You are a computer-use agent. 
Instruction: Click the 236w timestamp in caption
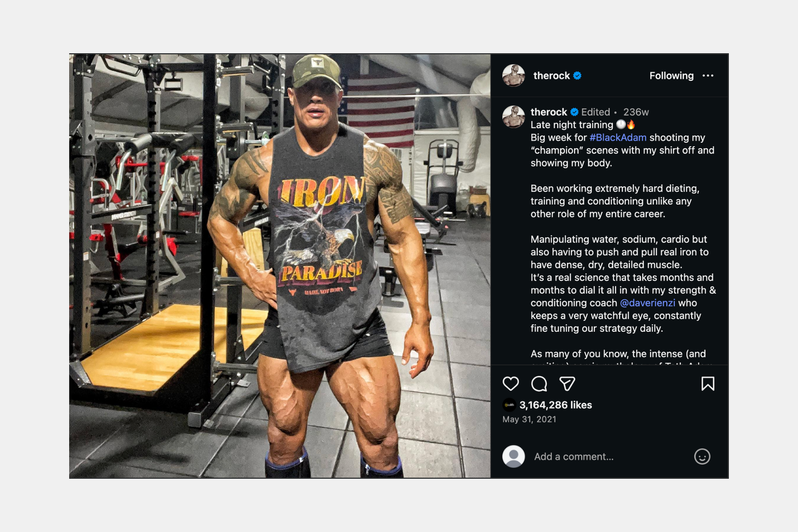[636, 112]
